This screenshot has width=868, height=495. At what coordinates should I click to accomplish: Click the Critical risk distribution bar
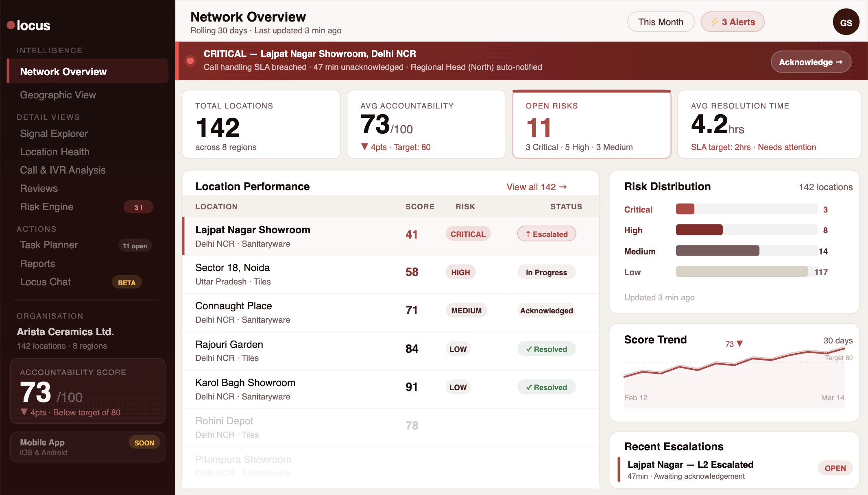(685, 209)
